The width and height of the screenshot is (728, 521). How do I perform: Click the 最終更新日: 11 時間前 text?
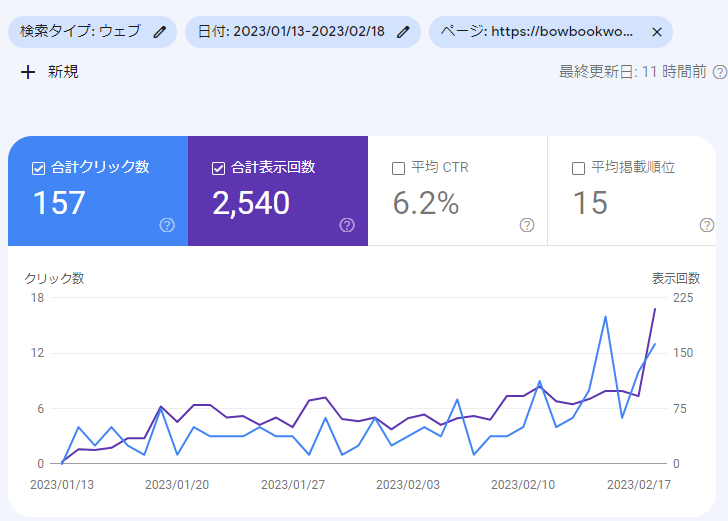pyautogui.click(x=632, y=72)
